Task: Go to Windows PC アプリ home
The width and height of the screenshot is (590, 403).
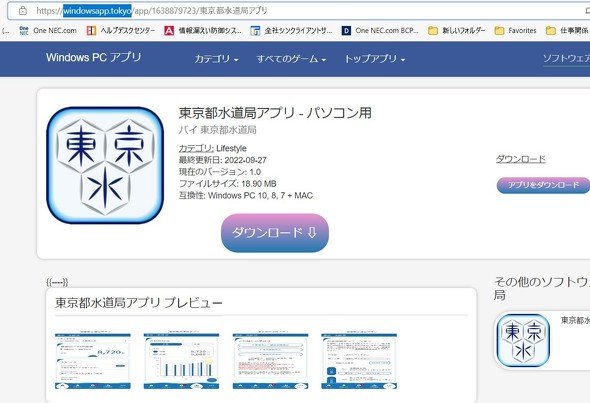Action: pyautogui.click(x=94, y=57)
